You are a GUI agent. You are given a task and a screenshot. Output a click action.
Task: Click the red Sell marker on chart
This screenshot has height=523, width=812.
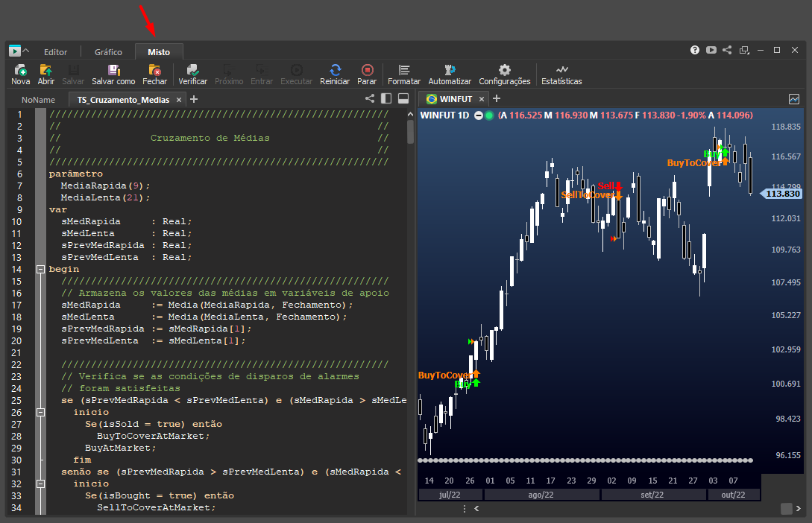pyautogui.click(x=609, y=186)
